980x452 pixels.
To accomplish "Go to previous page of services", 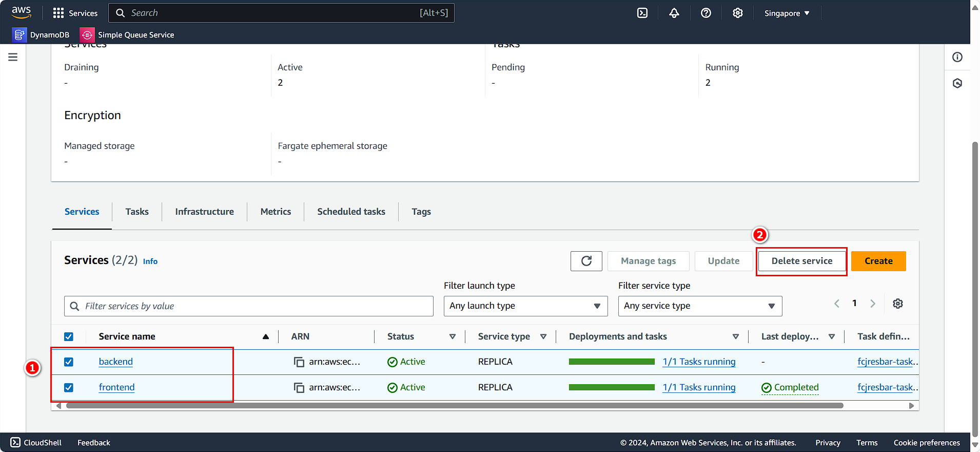I will (x=837, y=304).
